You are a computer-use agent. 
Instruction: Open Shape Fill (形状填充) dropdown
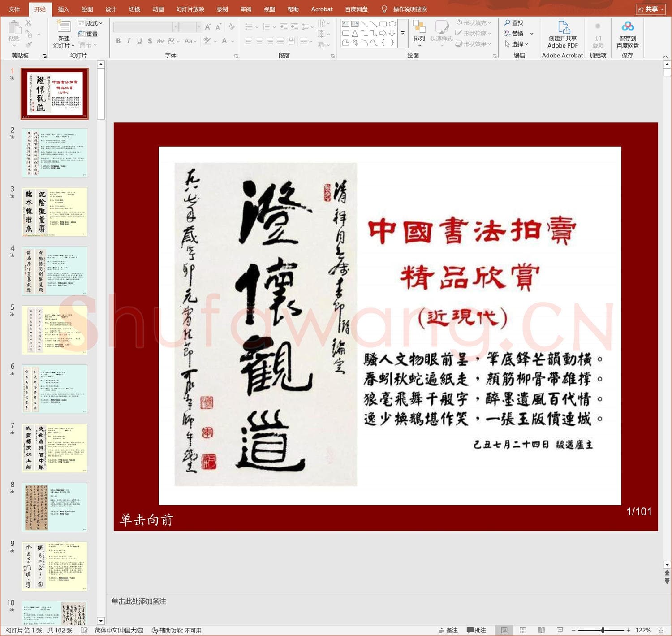[474, 22]
